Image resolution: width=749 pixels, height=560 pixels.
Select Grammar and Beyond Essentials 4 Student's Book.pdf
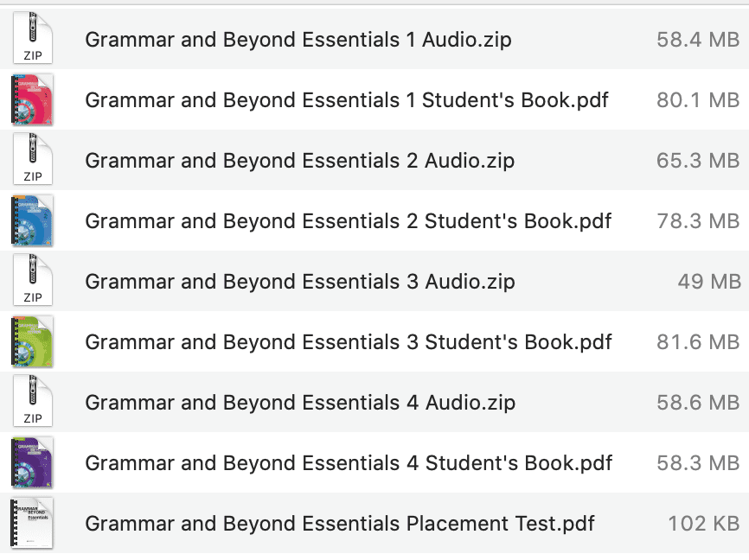point(349,463)
